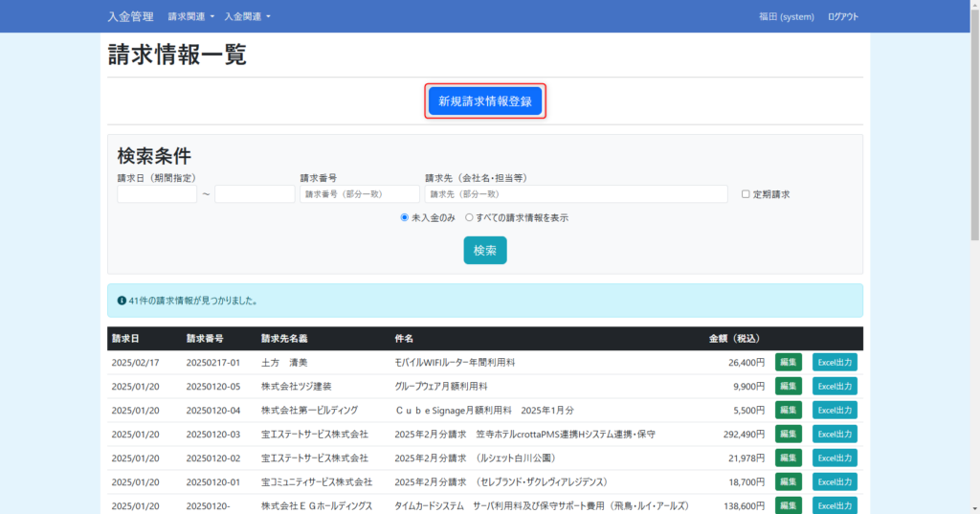Expand the 入金関連 dropdown menu

[x=247, y=16]
